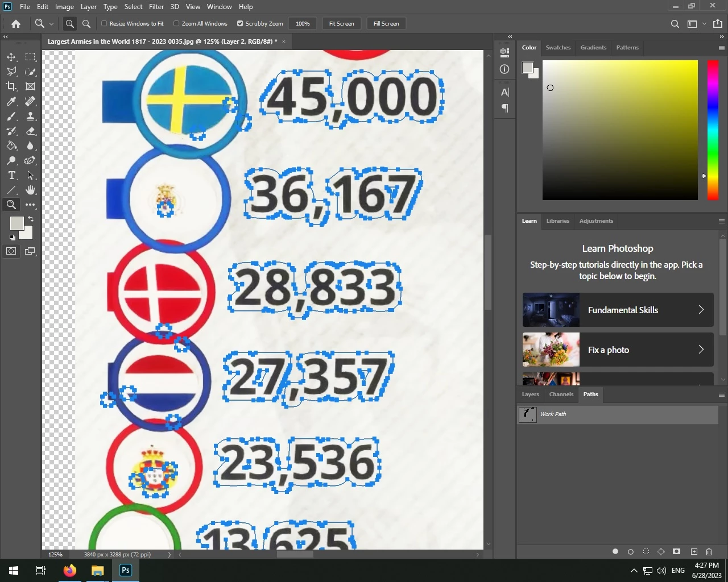
Task: Reset default foreground and background colors
Action: tap(13, 238)
